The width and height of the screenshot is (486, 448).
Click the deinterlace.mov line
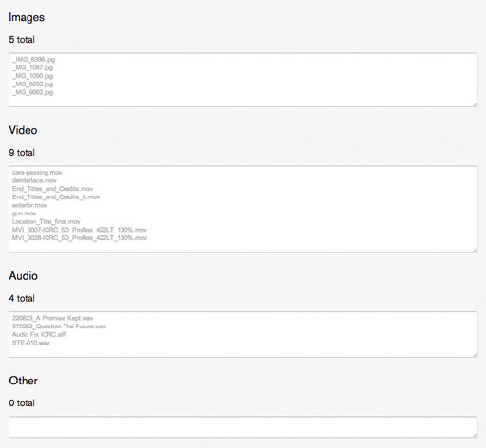(34, 180)
